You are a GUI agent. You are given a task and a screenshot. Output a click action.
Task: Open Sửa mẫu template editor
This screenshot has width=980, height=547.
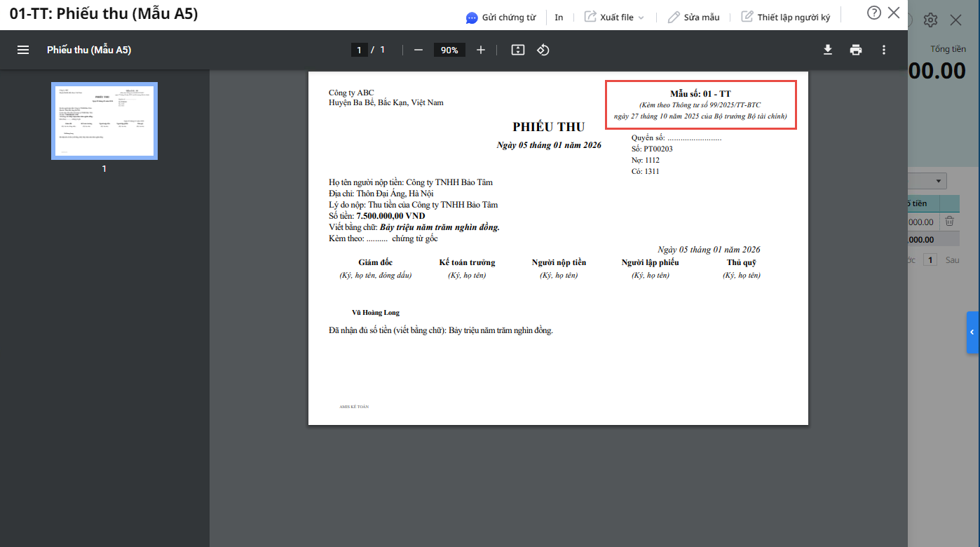(x=693, y=17)
